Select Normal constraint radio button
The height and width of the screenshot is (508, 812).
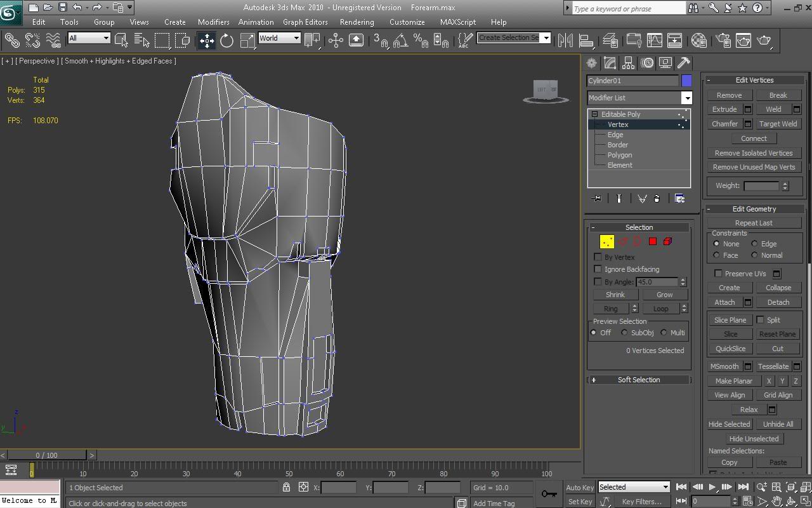pos(754,255)
